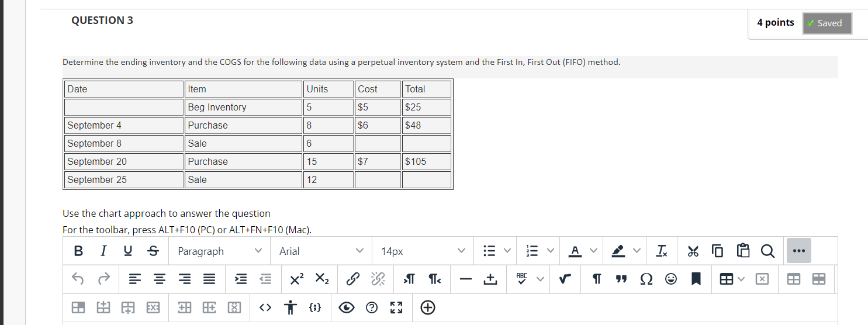This screenshot has height=325, width=868.
Task: Set right-to-left text direction
Action: pyautogui.click(x=434, y=279)
